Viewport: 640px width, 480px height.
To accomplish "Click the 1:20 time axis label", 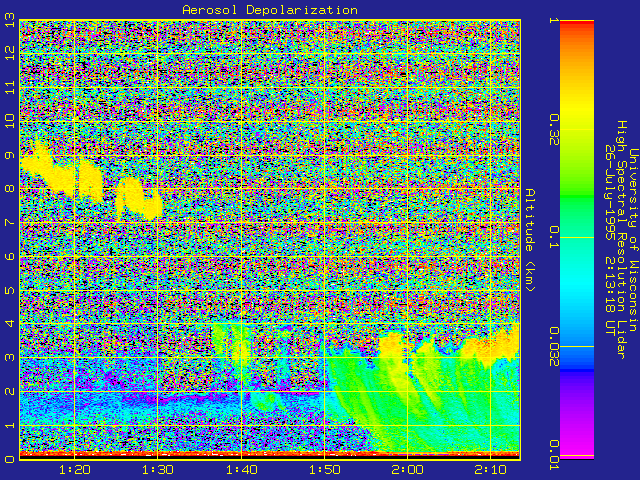I will tap(74, 470).
